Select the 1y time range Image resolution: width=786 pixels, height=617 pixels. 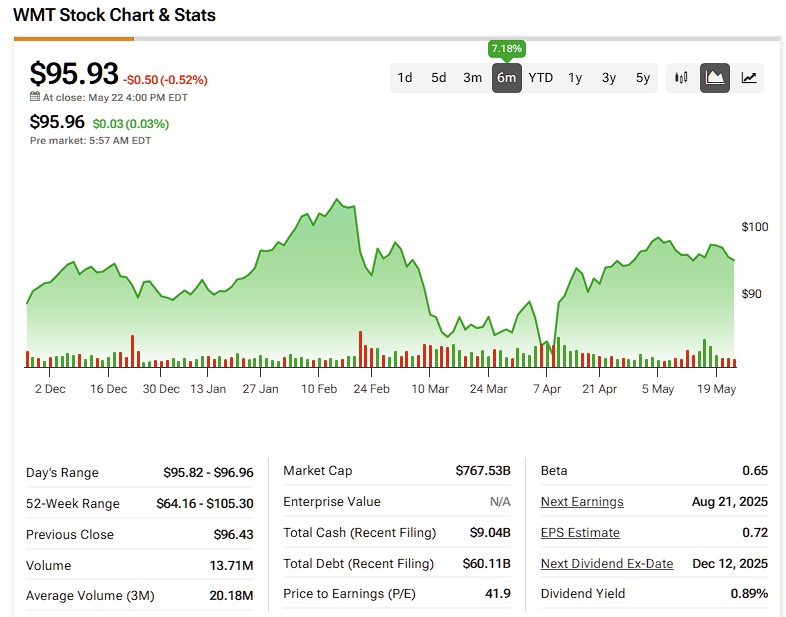point(575,78)
